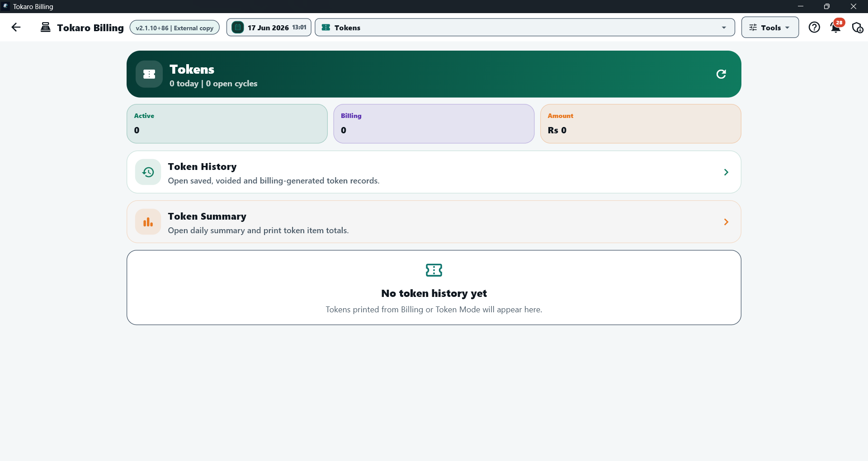This screenshot has height=461, width=868.
Task: Expand the Tokens module dropdown
Action: tap(524, 28)
